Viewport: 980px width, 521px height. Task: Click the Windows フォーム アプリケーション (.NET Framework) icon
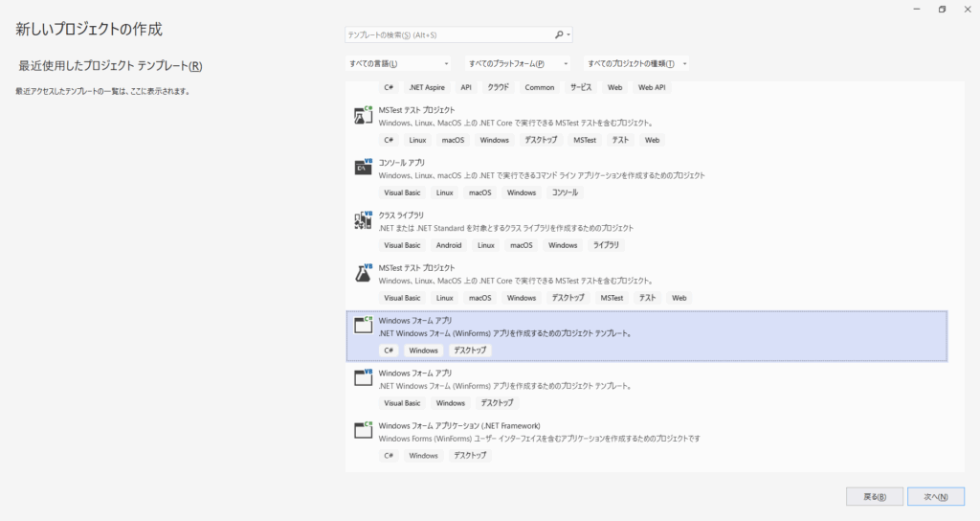tap(363, 430)
